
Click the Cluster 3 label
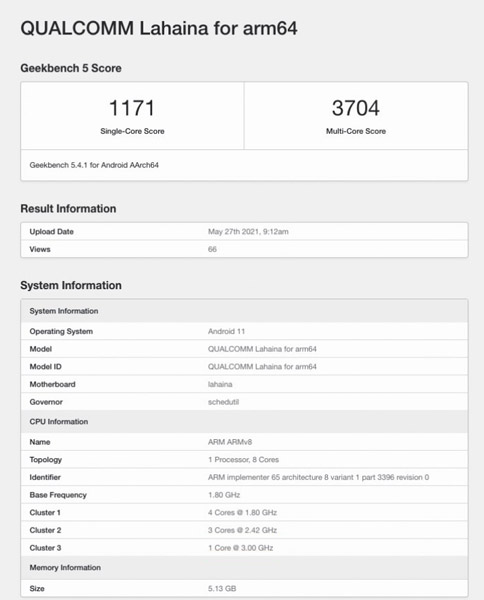[x=45, y=548]
